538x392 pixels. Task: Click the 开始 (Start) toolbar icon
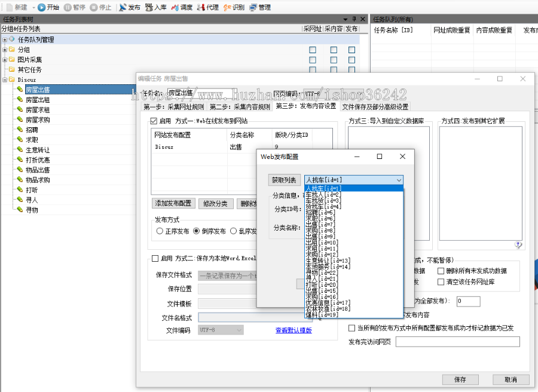coord(46,8)
